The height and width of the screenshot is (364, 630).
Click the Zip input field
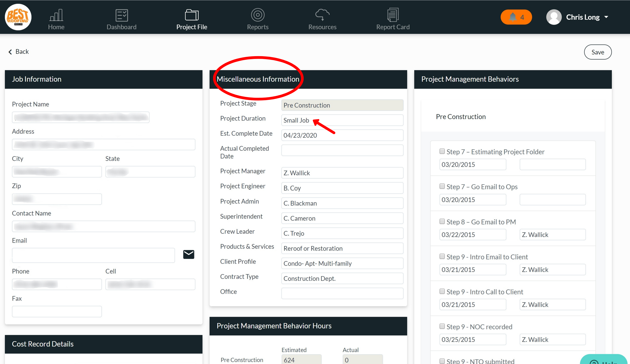point(57,199)
